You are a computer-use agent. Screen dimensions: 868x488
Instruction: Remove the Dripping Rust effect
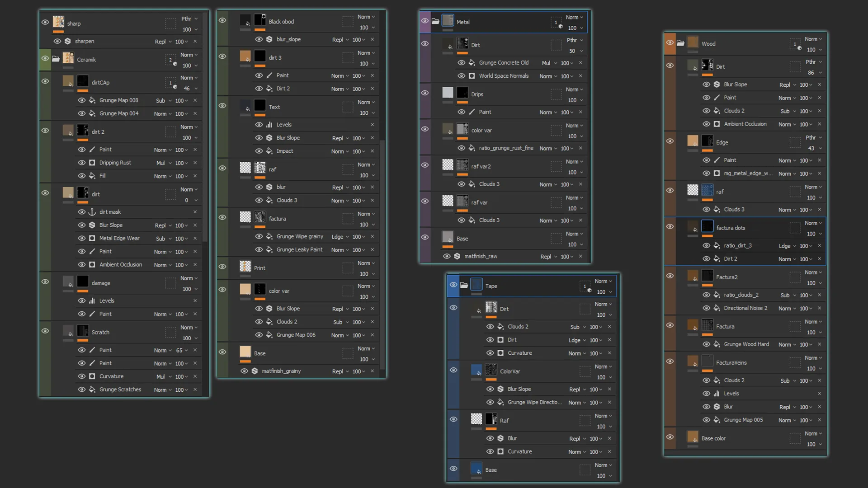click(195, 163)
